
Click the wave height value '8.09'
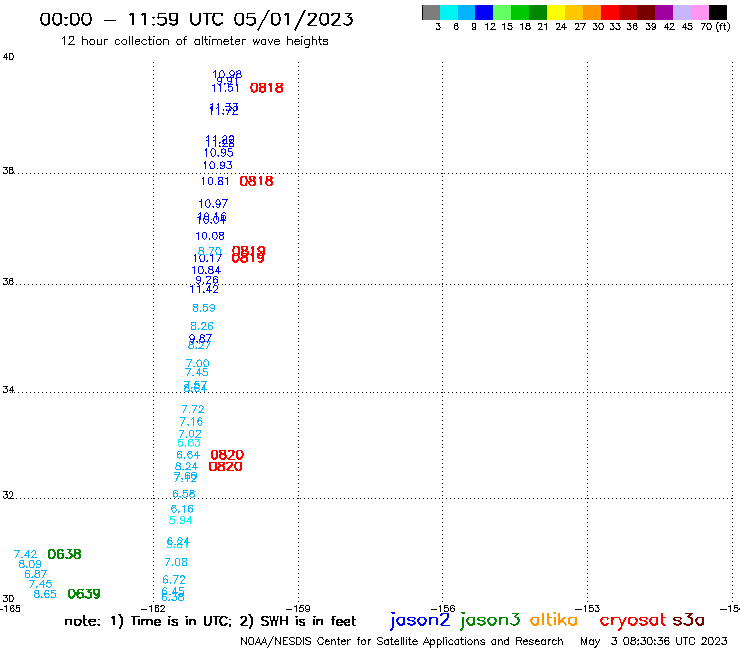30,564
